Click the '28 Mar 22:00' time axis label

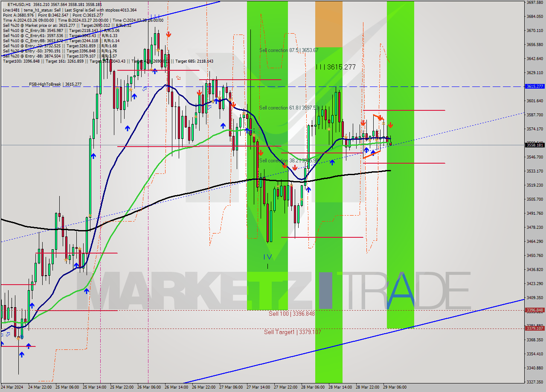coord(367,387)
